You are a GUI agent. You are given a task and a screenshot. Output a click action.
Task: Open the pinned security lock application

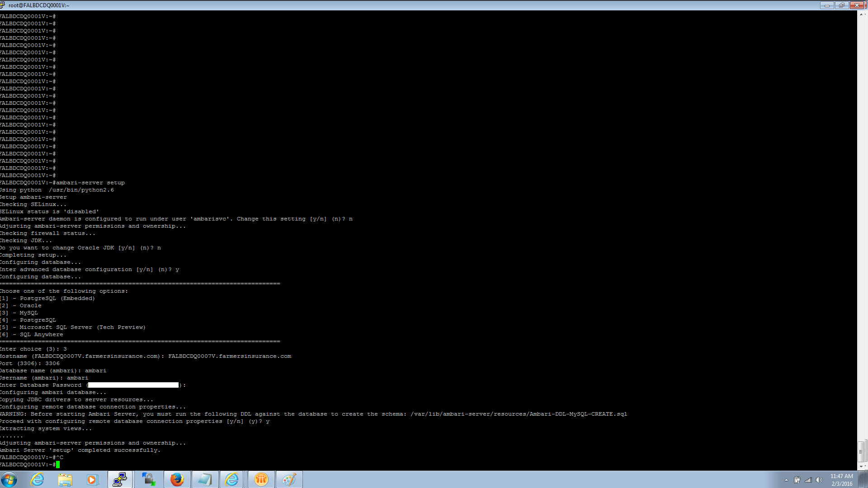tap(149, 479)
